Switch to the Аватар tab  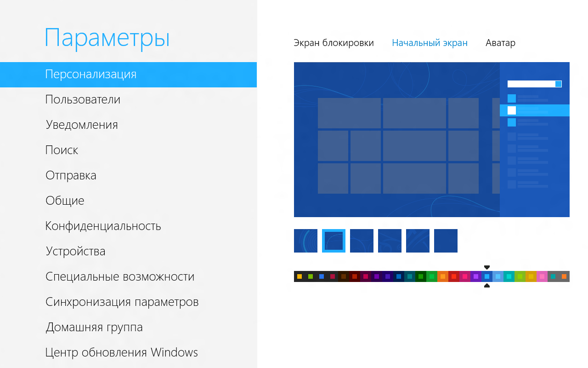pos(500,43)
